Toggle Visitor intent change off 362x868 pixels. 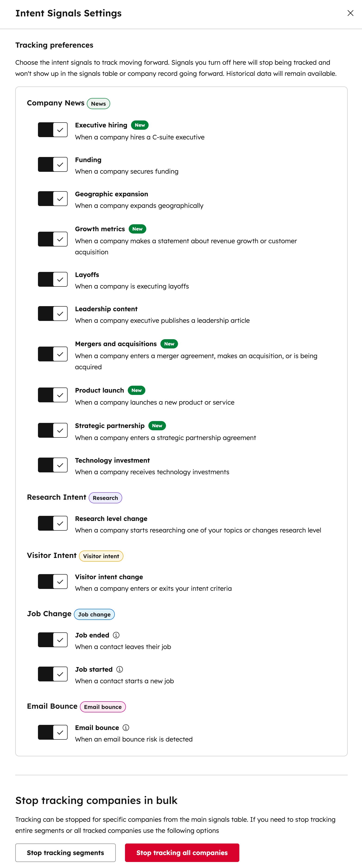[53, 581]
